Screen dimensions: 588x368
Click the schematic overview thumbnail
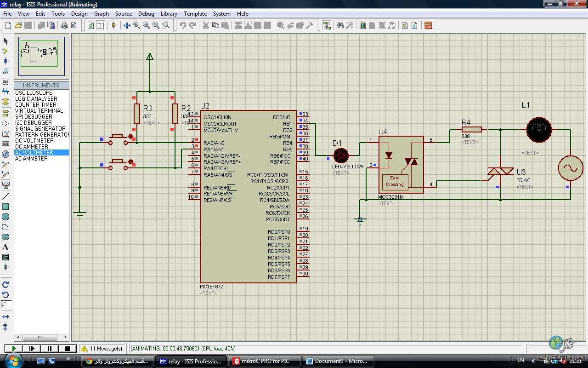click(41, 56)
